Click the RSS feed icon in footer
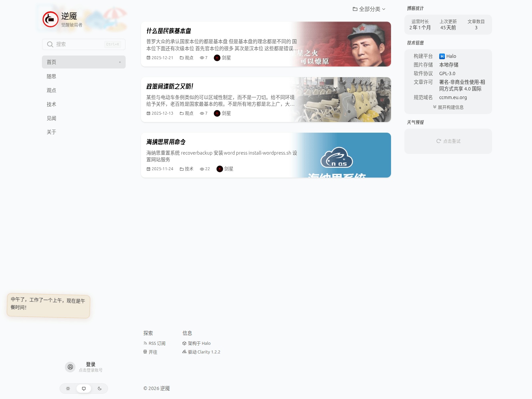The width and height of the screenshot is (532, 399). point(145,343)
